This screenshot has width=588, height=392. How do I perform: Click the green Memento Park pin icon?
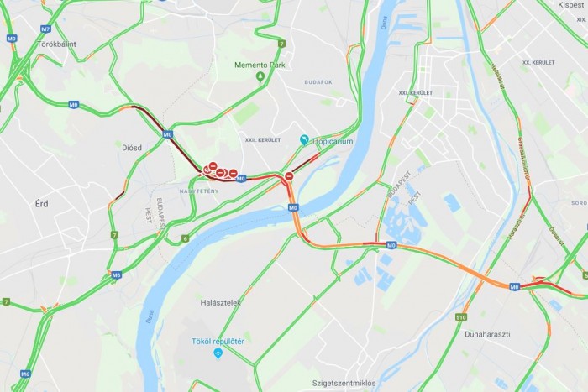pyautogui.click(x=260, y=77)
